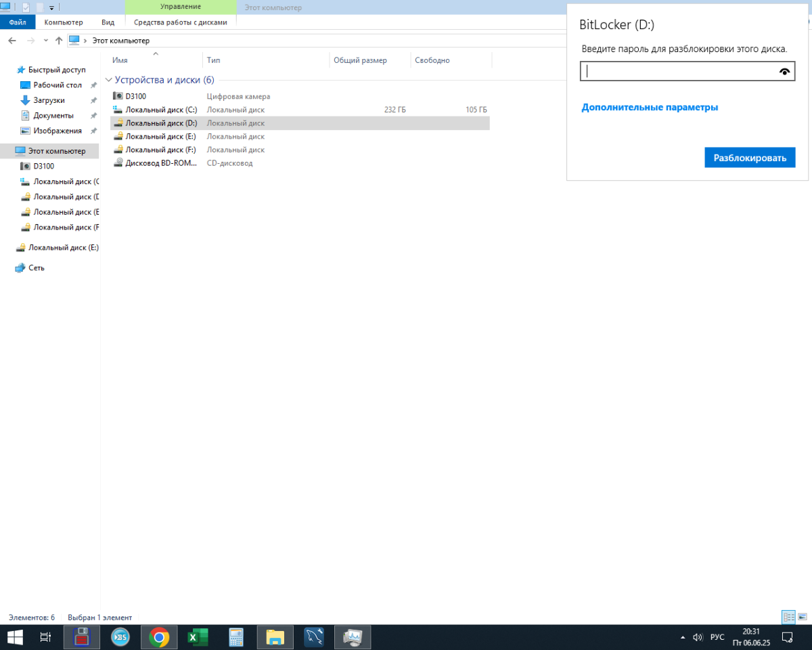
Task: Open Изображения in the navigation pane
Action: coord(58,131)
